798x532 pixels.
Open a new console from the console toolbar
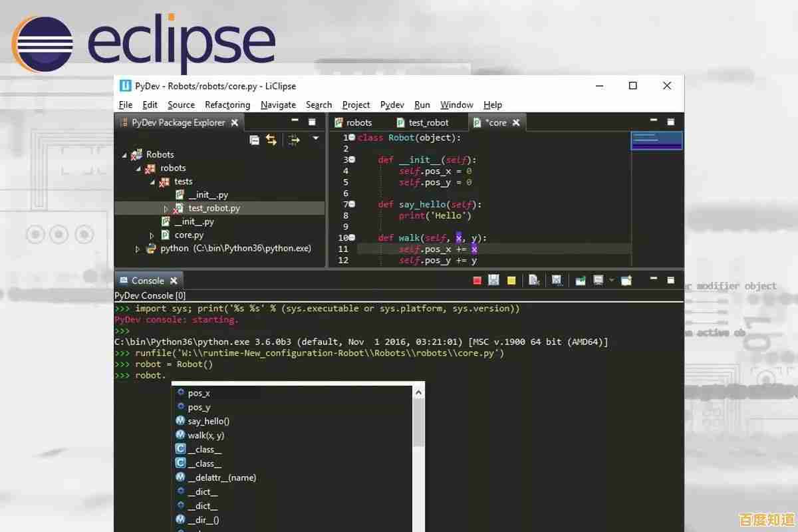pos(626,280)
